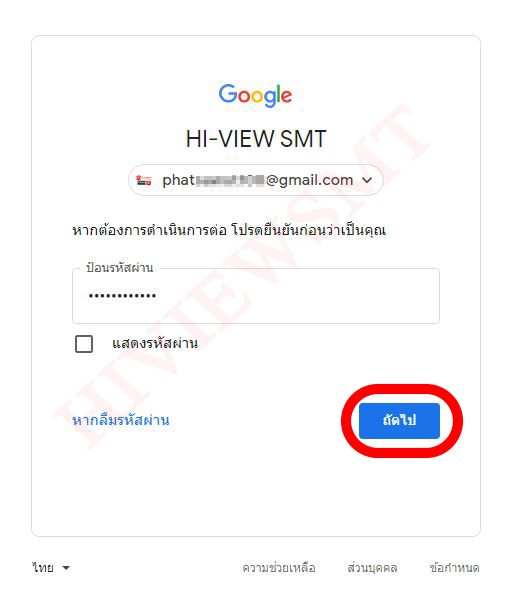
Task: Open the ส่วนบุคคล footer link
Action: (x=372, y=568)
